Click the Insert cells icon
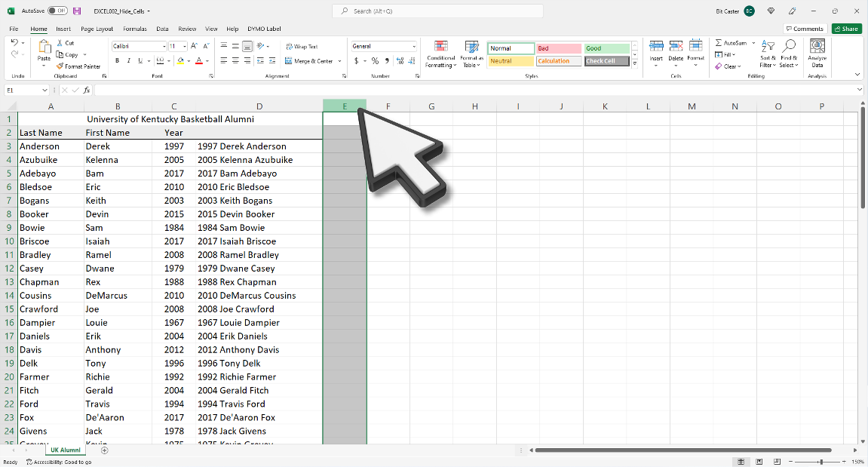 coord(656,47)
